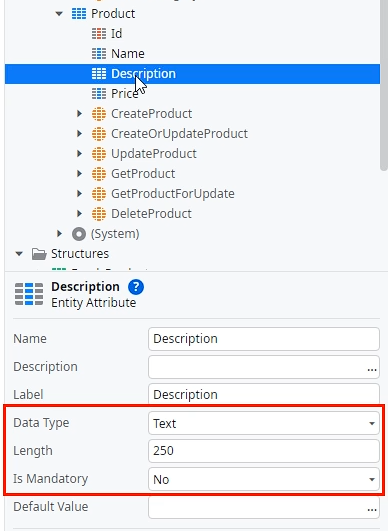
Task: Edit the Name property field
Action: click(x=264, y=339)
